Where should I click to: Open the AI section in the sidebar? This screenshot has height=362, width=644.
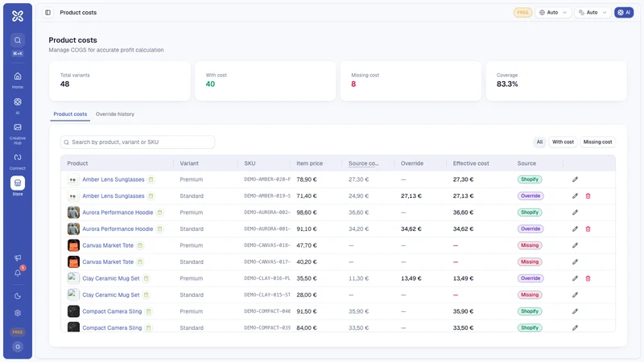point(18,105)
